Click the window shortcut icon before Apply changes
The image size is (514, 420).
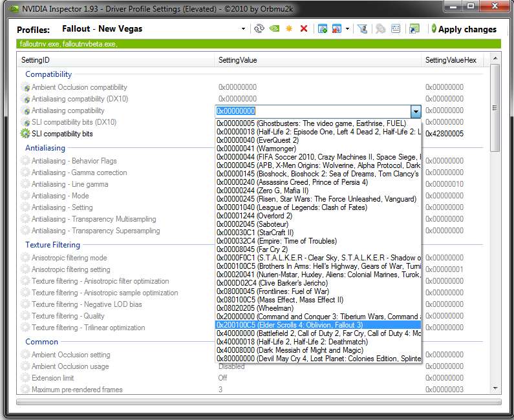[x=414, y=29]
